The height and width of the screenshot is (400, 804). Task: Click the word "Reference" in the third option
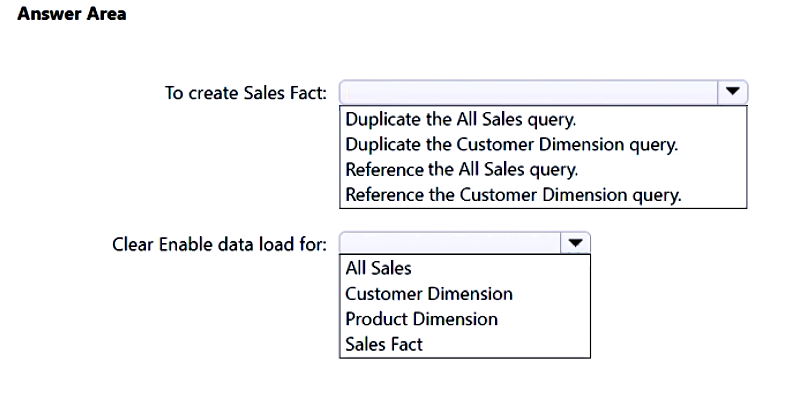(x=383, y=169)
